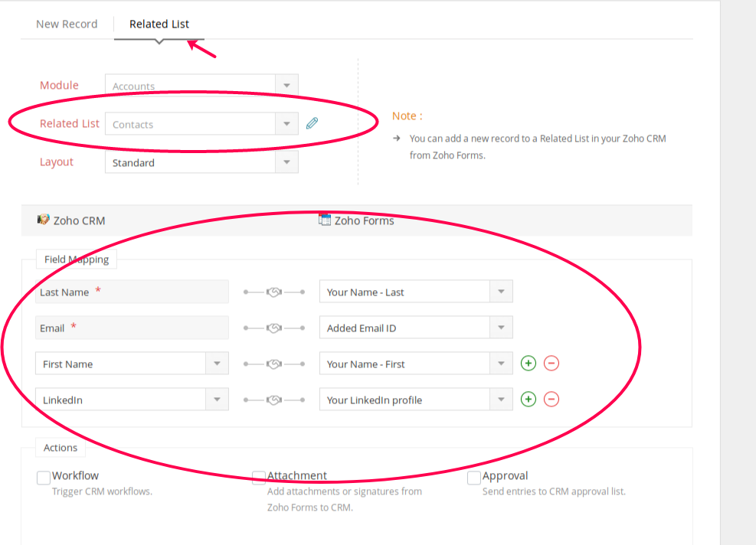Click the 'Note :' heading text
Screen dimensions: 756x545
coord(407,116)
